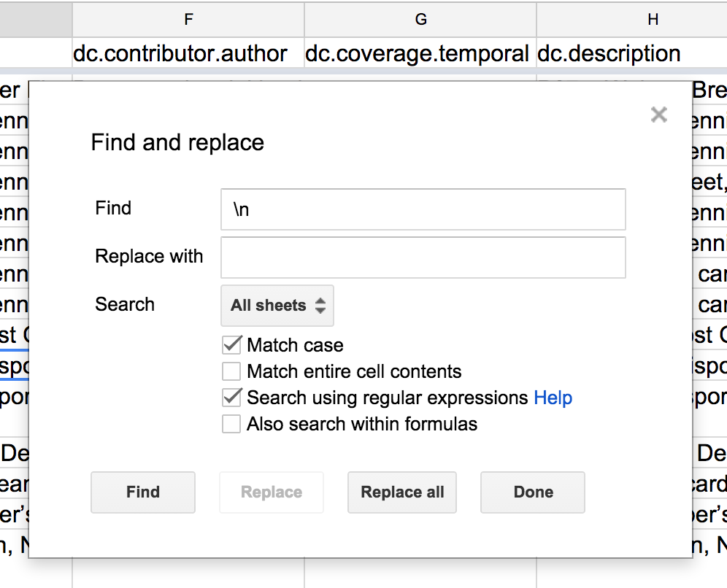Close the Find and replace dialog
The width and height of the screenshot is (727, 588).
(x=658, y=115)
